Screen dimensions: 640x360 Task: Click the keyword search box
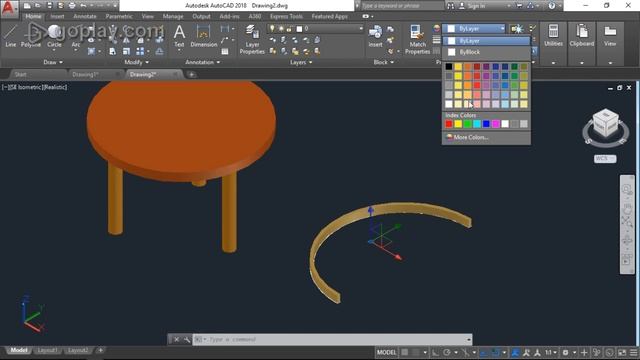pyautogui.click(x=402, y=6)
